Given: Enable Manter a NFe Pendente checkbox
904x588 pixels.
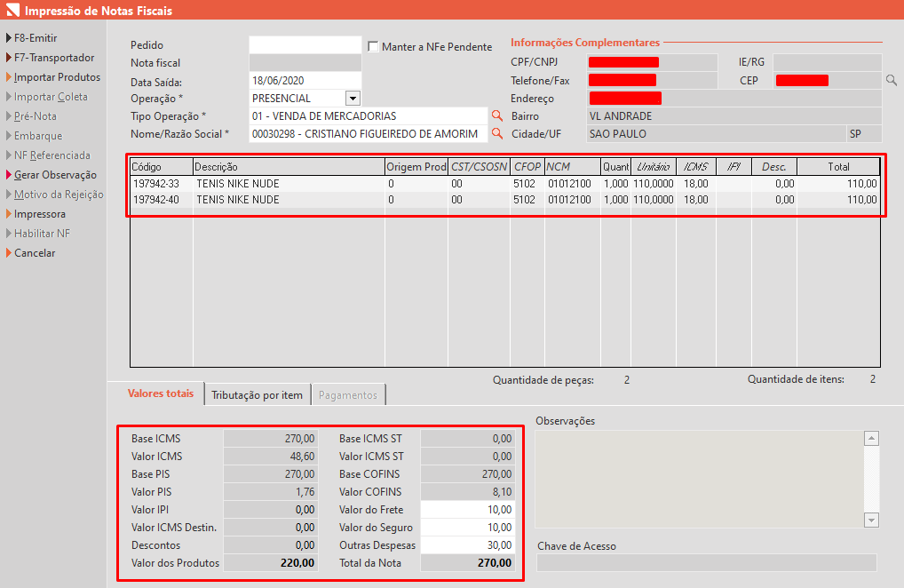Looking at the screenshot, I should 373,46.
